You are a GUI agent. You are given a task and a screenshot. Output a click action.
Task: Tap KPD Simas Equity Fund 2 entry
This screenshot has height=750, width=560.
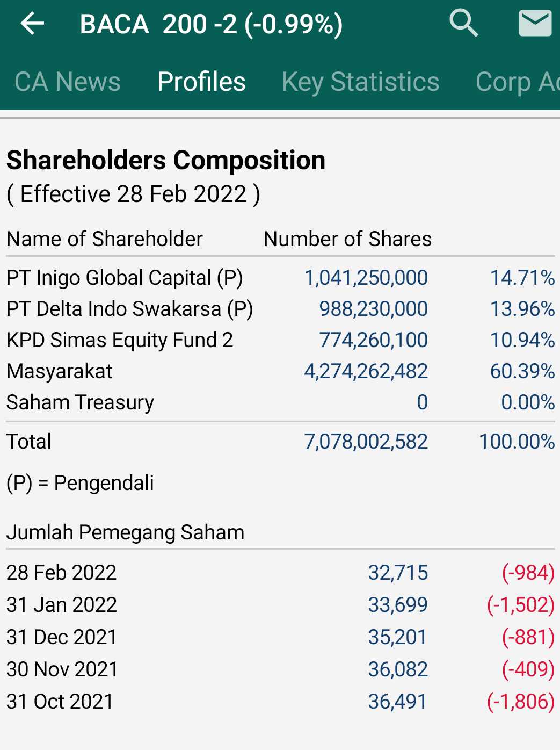[120, 340]
